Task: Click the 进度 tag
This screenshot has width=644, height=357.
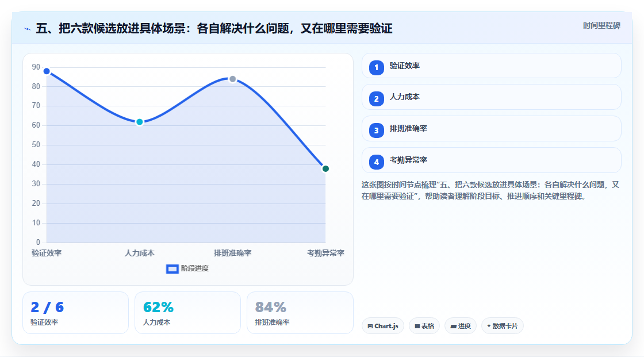Action: coord(461,326)
